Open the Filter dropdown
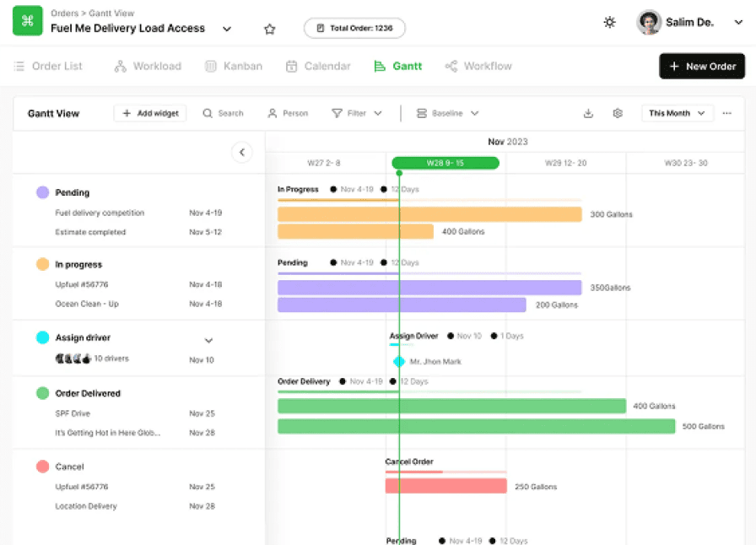The height and width of the screenshot is (545, 756). point(357,113)
